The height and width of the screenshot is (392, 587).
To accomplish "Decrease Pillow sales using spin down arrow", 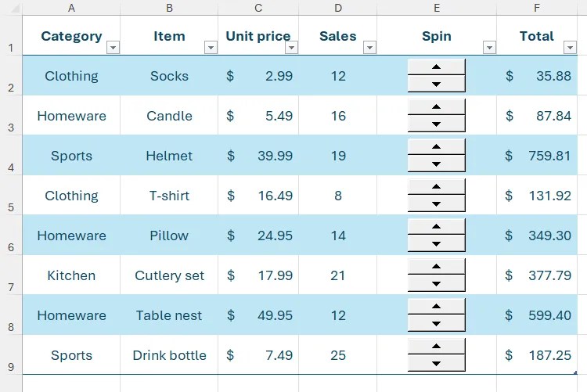I will point(437,244).
